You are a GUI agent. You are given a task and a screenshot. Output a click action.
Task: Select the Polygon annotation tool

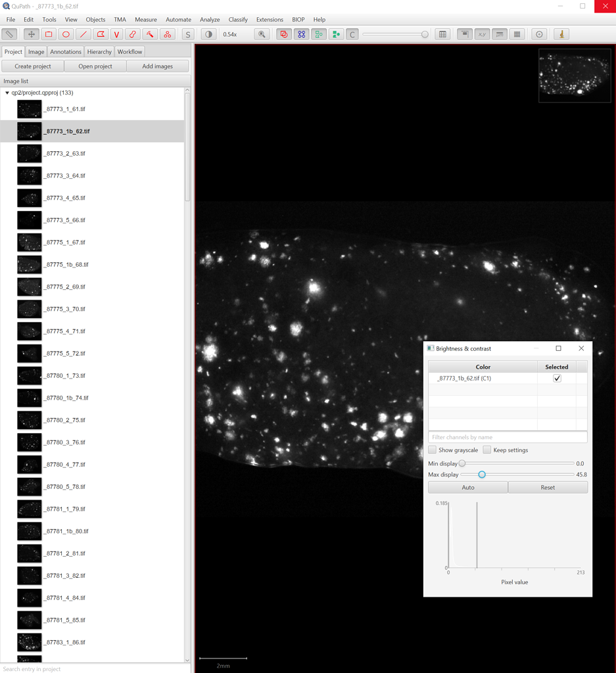(x=100, y=34)
